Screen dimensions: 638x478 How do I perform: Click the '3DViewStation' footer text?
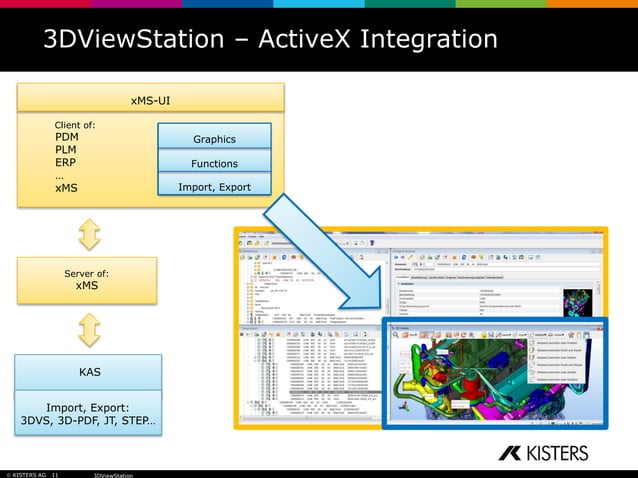click(113, 475)
